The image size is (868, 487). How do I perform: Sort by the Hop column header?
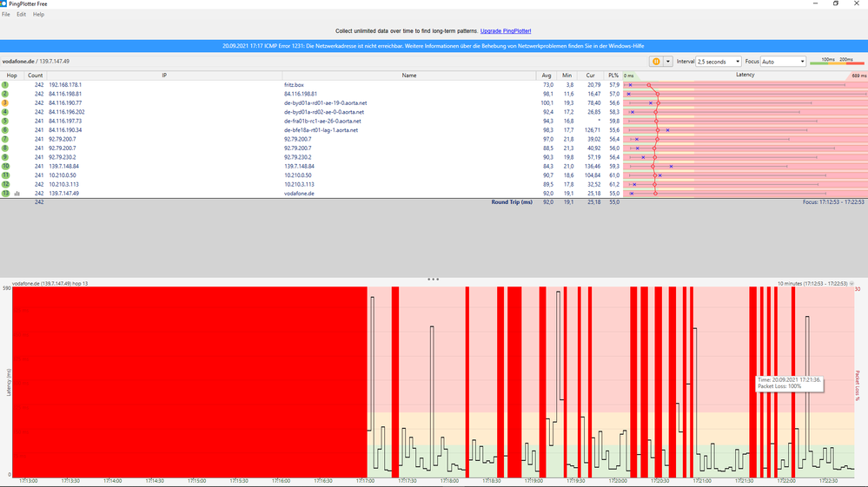(11, 76)
